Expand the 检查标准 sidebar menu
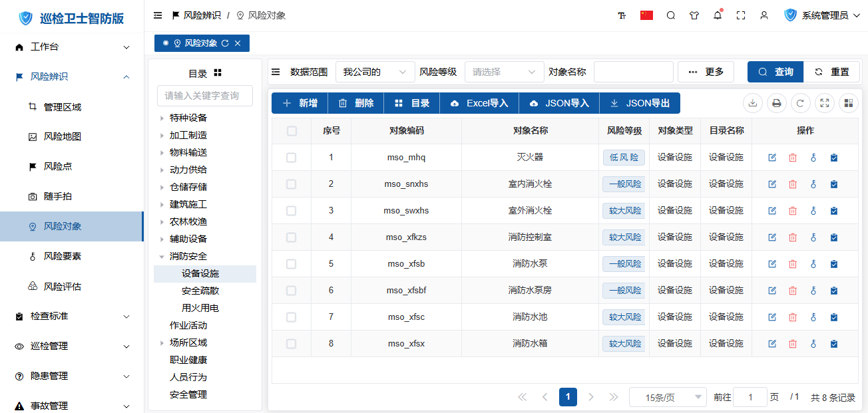868x413 pixels. pyautogui.click(x=72, y=316)
